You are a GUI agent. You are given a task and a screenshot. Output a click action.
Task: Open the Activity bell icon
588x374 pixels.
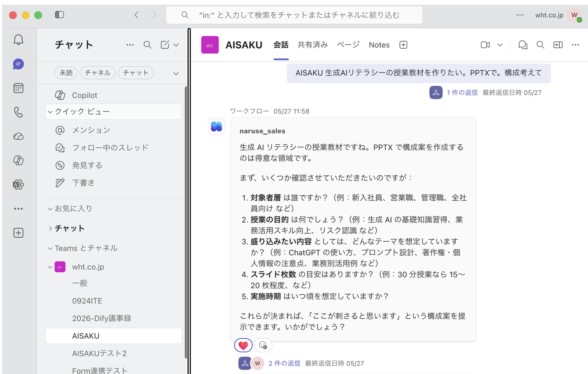(x=18, y=40)
